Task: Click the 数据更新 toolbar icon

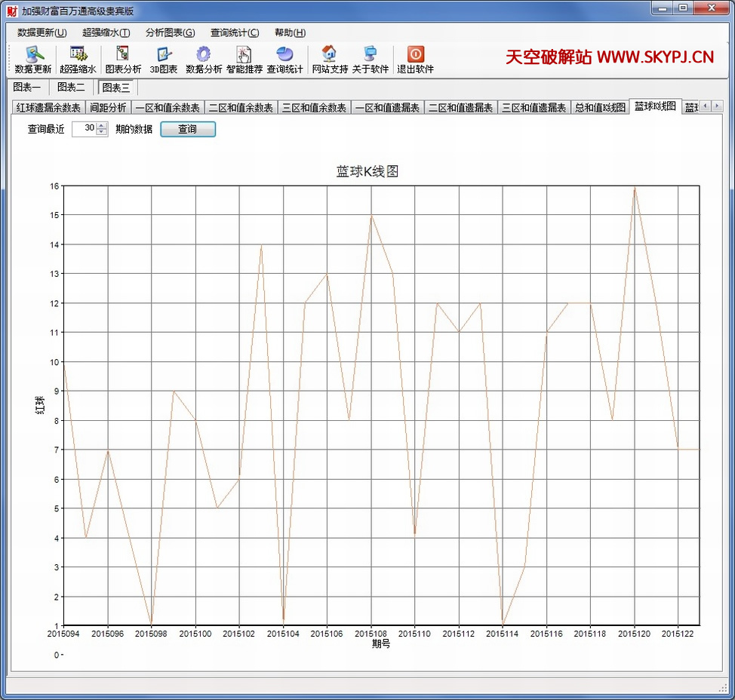Action: [x=33, y=54]
